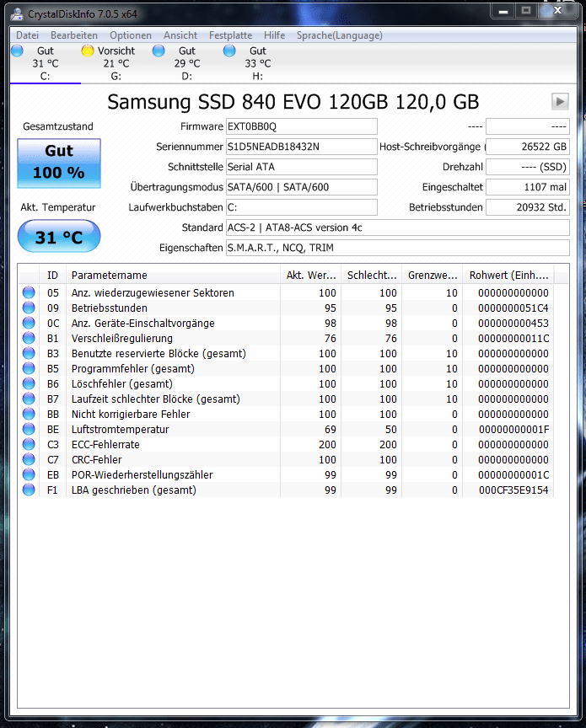Click the 31 °C temperature button
This screenshot has height=728, width=586.
pos(59,236)
